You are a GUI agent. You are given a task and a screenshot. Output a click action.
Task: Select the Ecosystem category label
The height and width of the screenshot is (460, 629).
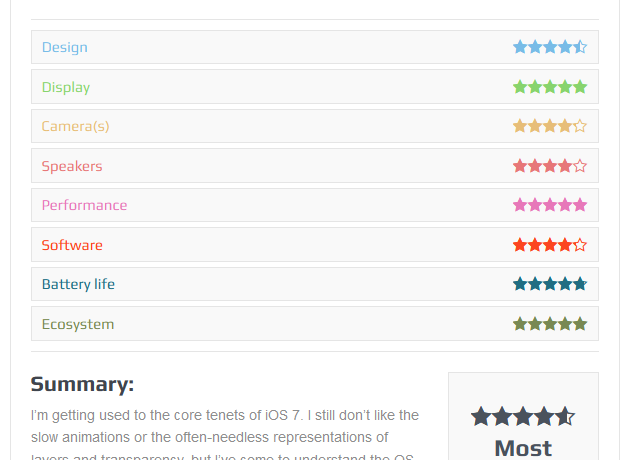click(x=78, y=324)
